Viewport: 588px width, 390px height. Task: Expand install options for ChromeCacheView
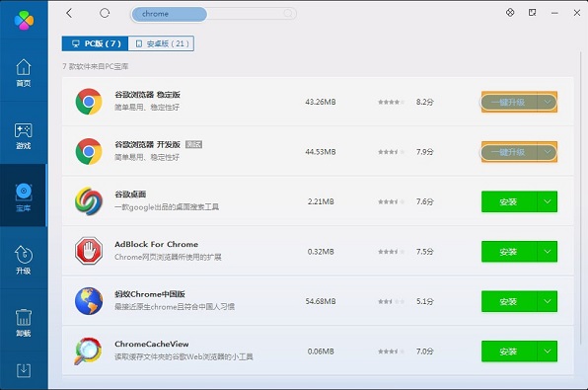pos(548,351)
